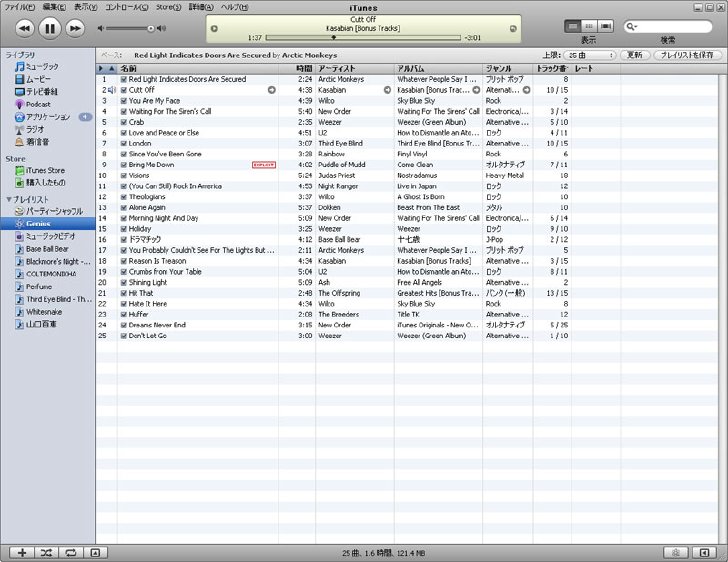This screenshot has width=728, height=562.
Task: Uncheck the Visions track checkbox
Action: pos(124,176)
